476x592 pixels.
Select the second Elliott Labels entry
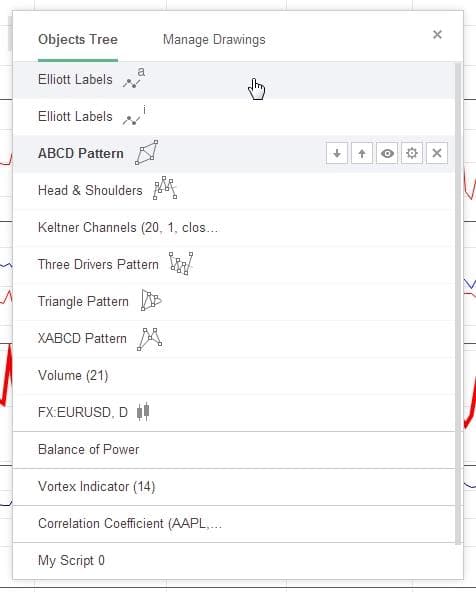click(x=234, y=117)
